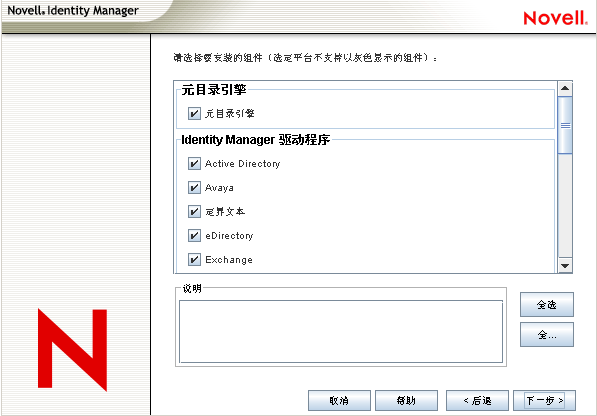
Task: Click the large red N logo
Action: pyautogui.click(x=72, y=350)
